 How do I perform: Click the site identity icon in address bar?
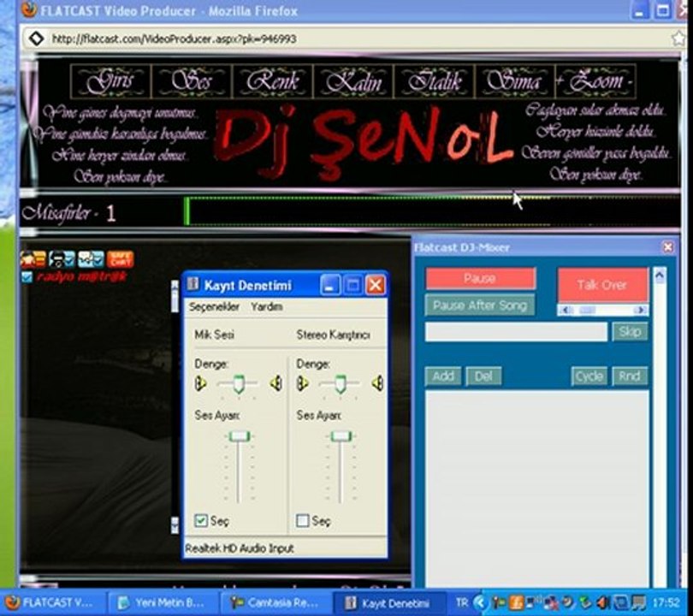click(36, 38)
